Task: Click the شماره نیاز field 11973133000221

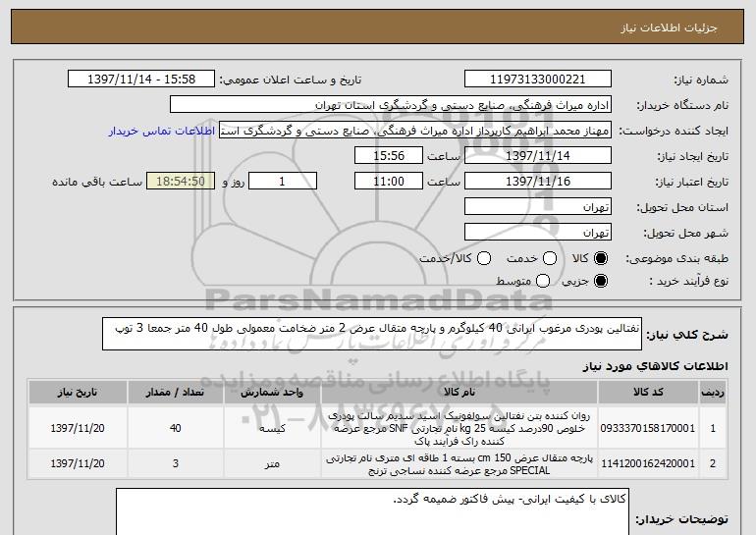Action: pyautogui.click(x=538, y=80)
